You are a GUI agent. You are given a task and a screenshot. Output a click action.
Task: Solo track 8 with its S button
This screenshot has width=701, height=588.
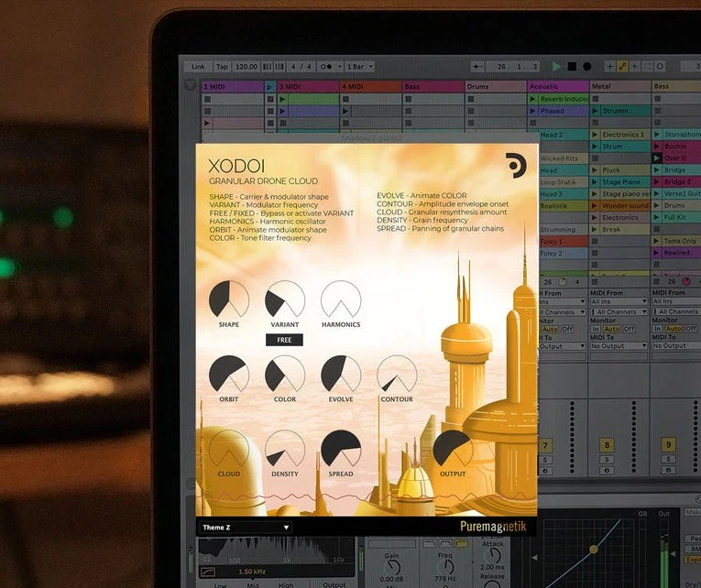point(608,460)
